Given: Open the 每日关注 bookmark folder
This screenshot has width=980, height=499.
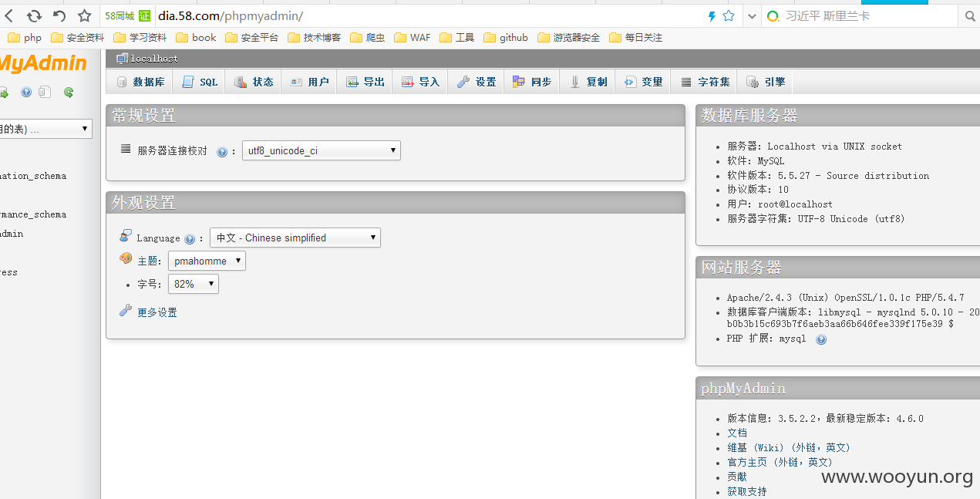Looking at the screenshot, I should click(x=635, y=37).
